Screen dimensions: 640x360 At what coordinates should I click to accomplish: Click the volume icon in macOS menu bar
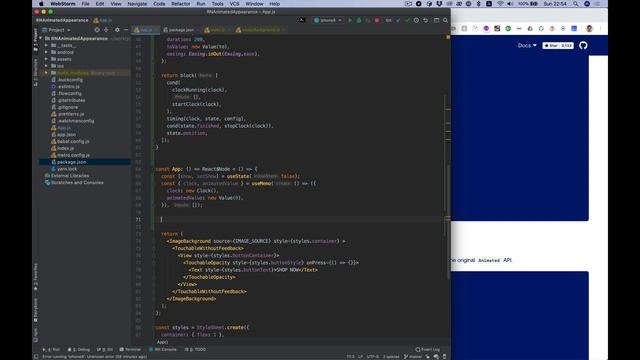click(x=510, y=4)
